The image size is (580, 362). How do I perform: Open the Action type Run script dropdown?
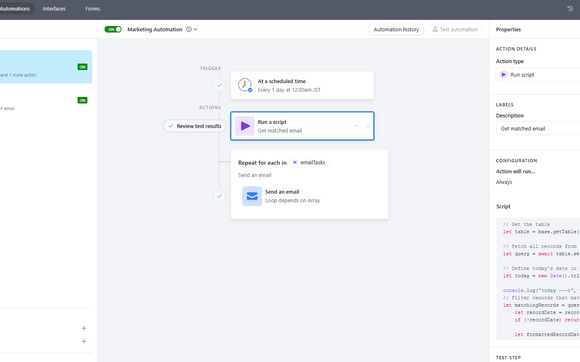pyautogui.click(x=538, y=75)
